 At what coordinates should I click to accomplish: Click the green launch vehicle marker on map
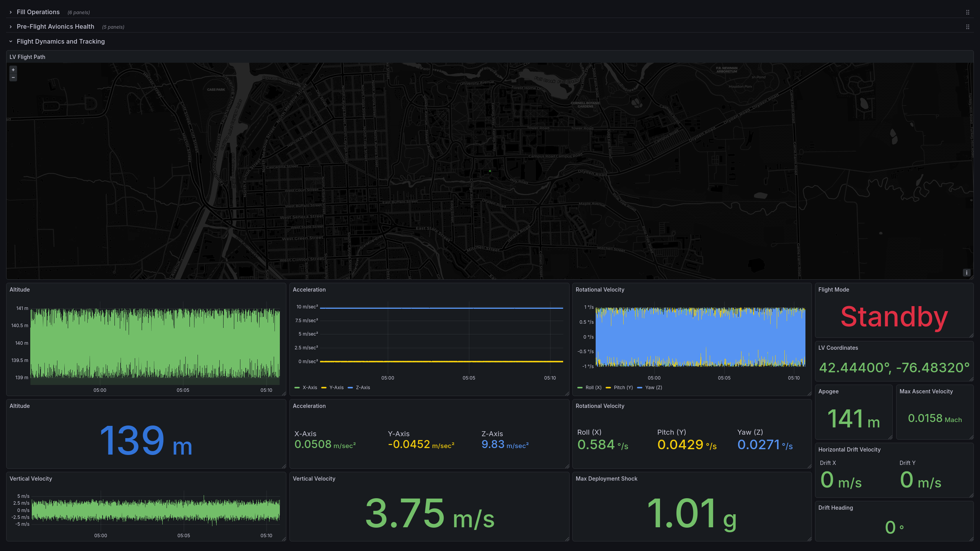(x=490, y=171)
